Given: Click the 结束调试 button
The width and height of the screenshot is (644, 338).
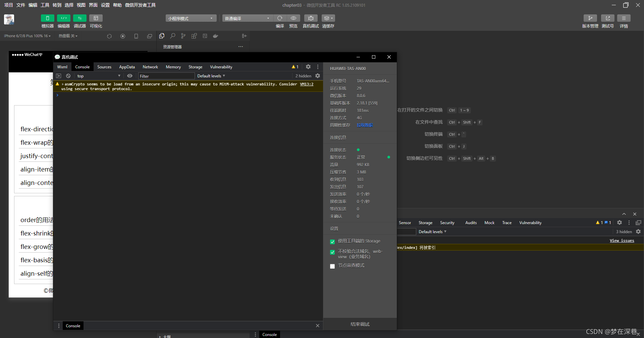Looking at the screenshot, I should coord(360,324).
